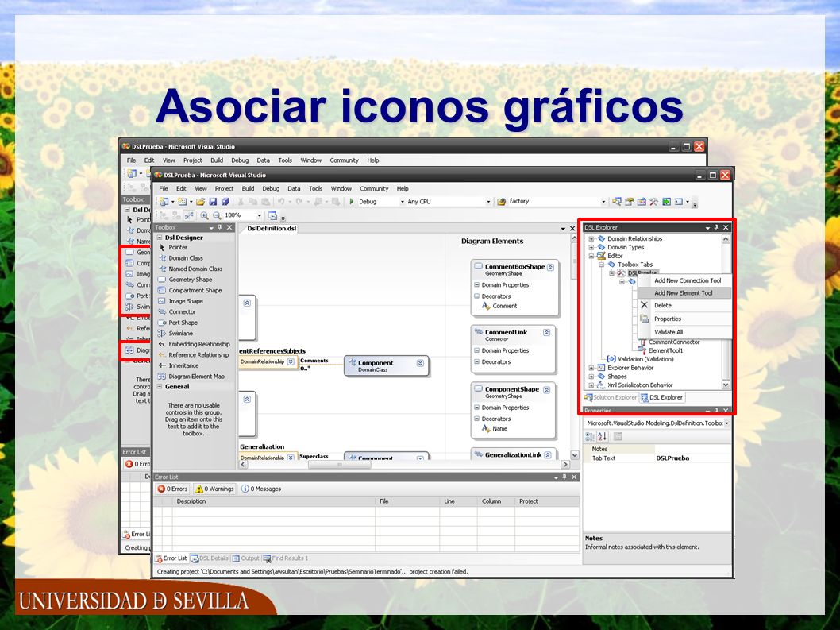Switch to DSL Details tab

[x=210, y=558]
